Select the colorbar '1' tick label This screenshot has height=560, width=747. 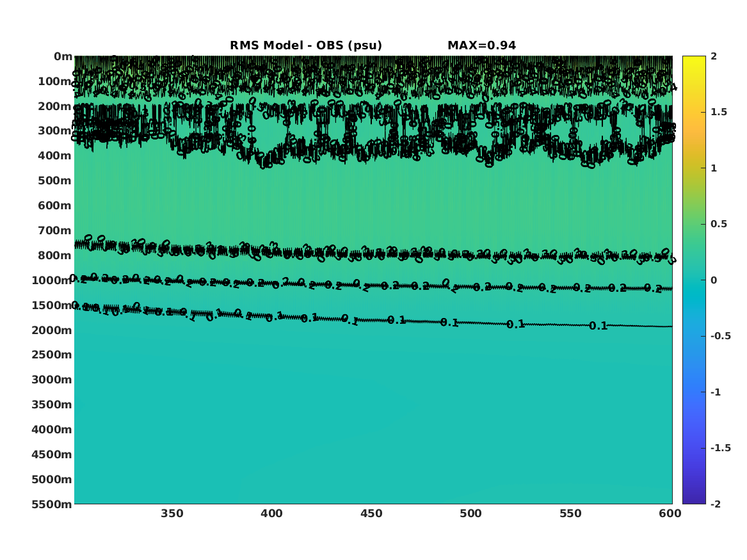(x=714, y=168)
